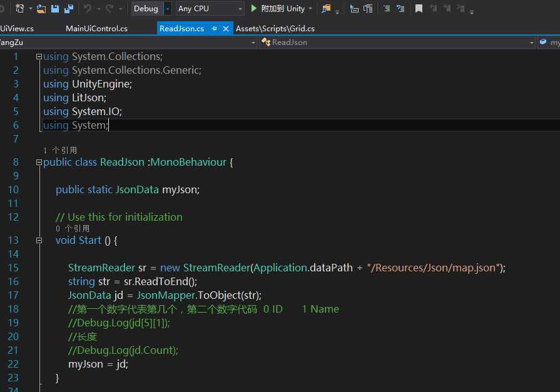Click the previous bookmark icon

[x=434, y=8]
